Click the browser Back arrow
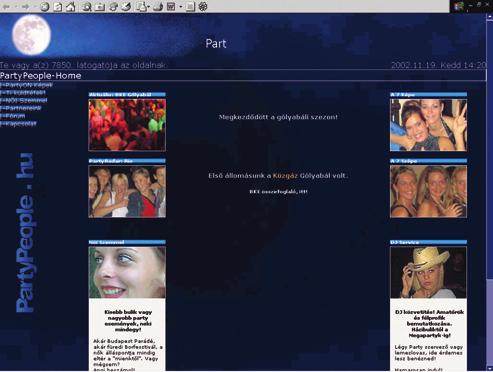The image size is (493, 372). pyautogui.click(x=6, y=7)
